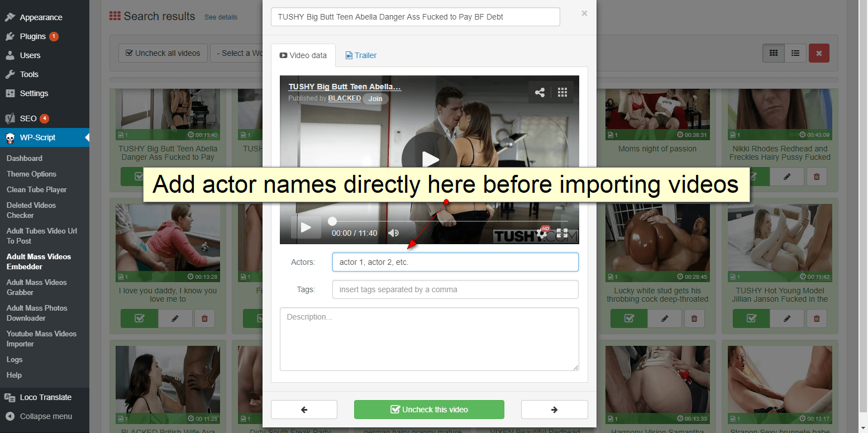Open Youtube Mass Videos Importer item
Viewport: 868px width, 433px height.
click(x=41, y=339)
